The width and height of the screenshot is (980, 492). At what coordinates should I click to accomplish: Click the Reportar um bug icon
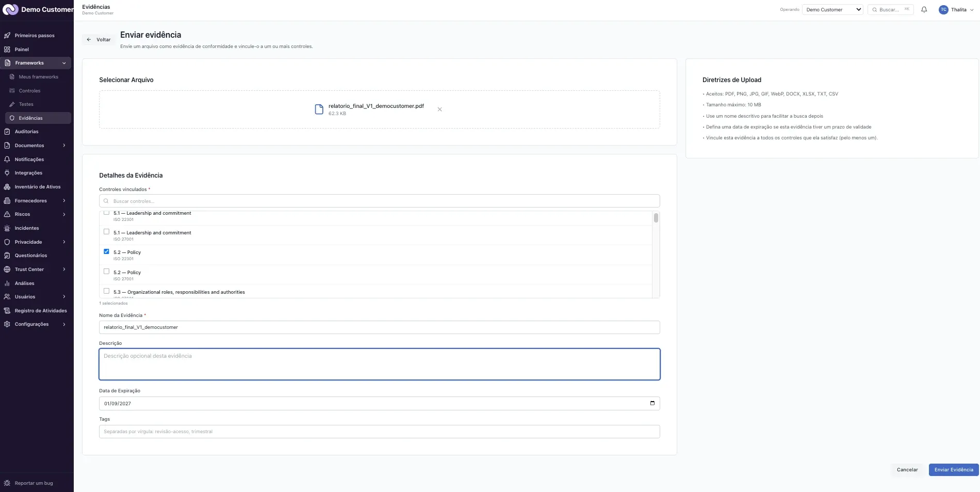point(7,483)
